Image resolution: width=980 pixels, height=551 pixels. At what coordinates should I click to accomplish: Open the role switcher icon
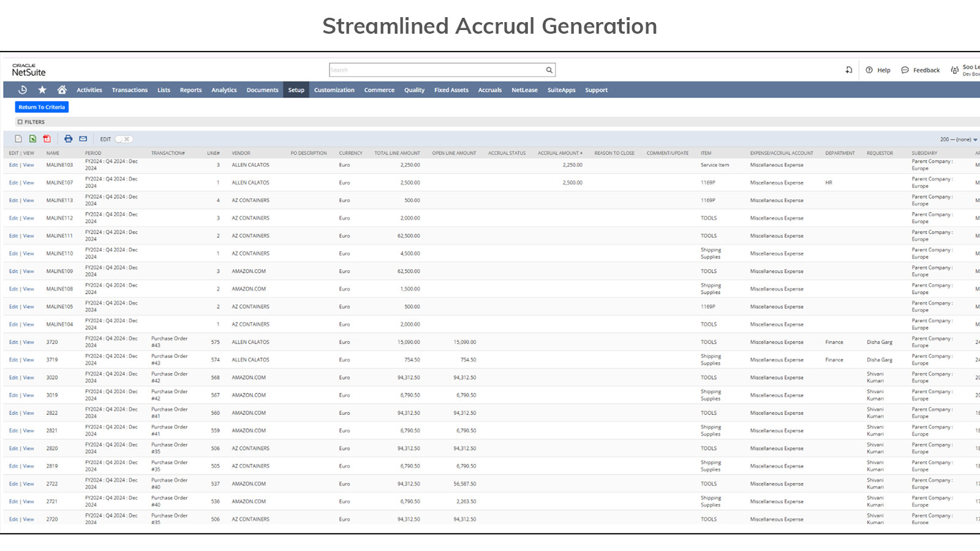(x=955, y=70)
